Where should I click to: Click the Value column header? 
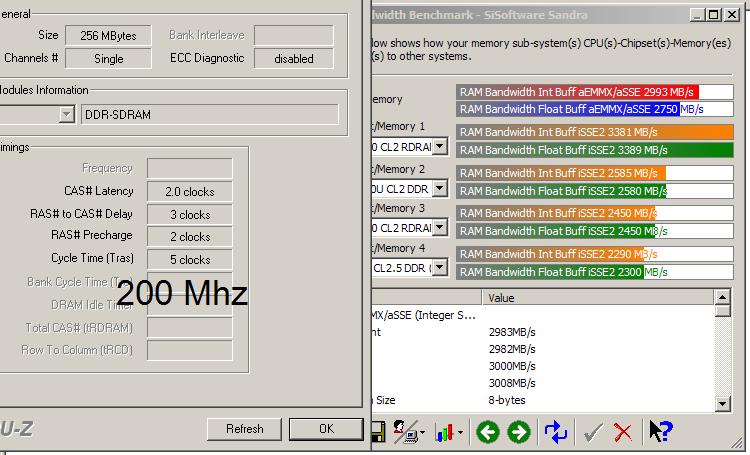(x=598, y=298)
